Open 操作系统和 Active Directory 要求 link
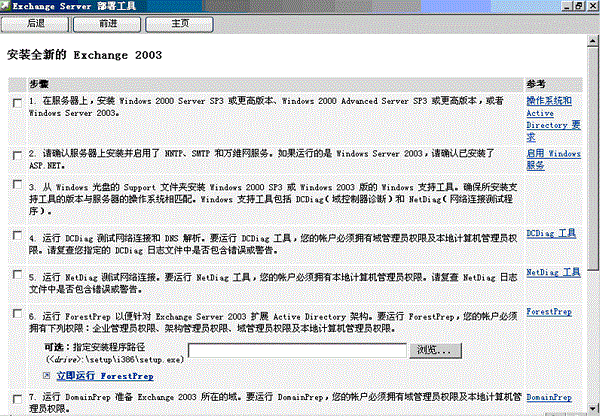 click(553, 119)
